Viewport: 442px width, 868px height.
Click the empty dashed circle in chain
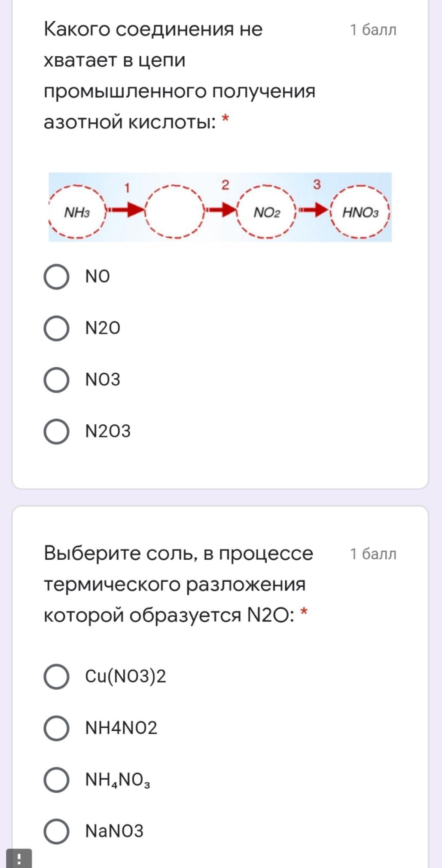174,212
